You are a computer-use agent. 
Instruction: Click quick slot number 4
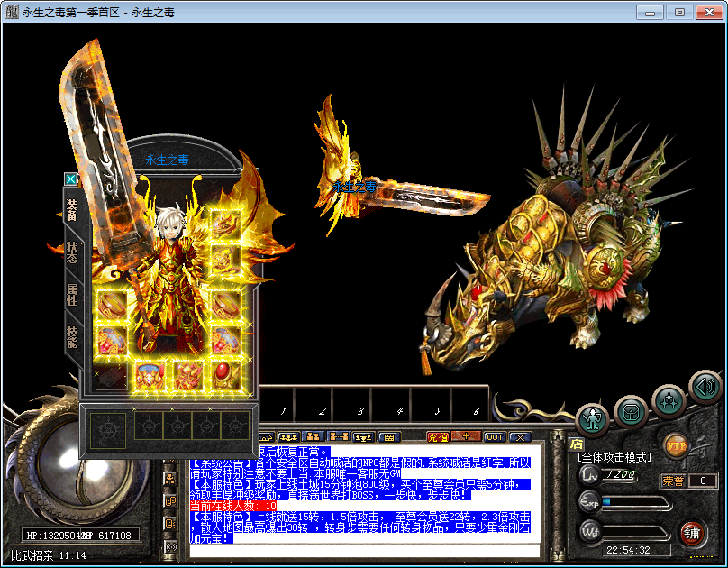tap(392, 405)
